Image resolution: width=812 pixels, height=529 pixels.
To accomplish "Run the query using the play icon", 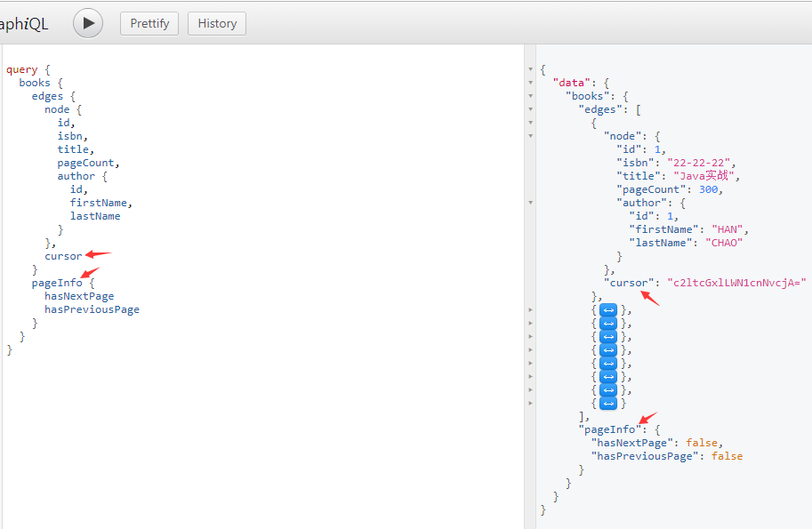I will click(87, 23).
